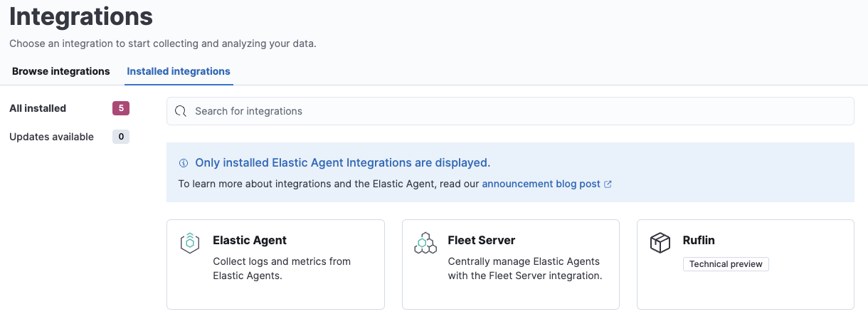Viewport: 868px width, 319px height.
Task: Click the Technical preview badge on Ruflin
Action: (726, 264)
